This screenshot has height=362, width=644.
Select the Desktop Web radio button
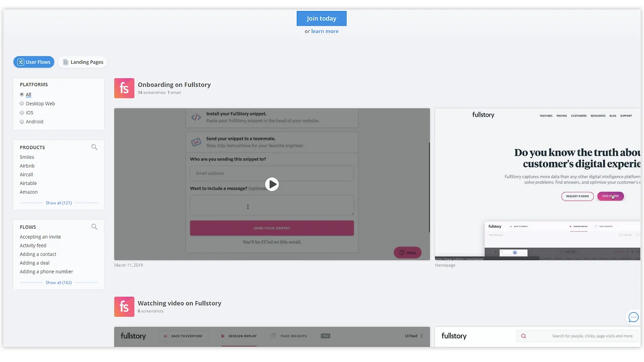tap(22, 104)
